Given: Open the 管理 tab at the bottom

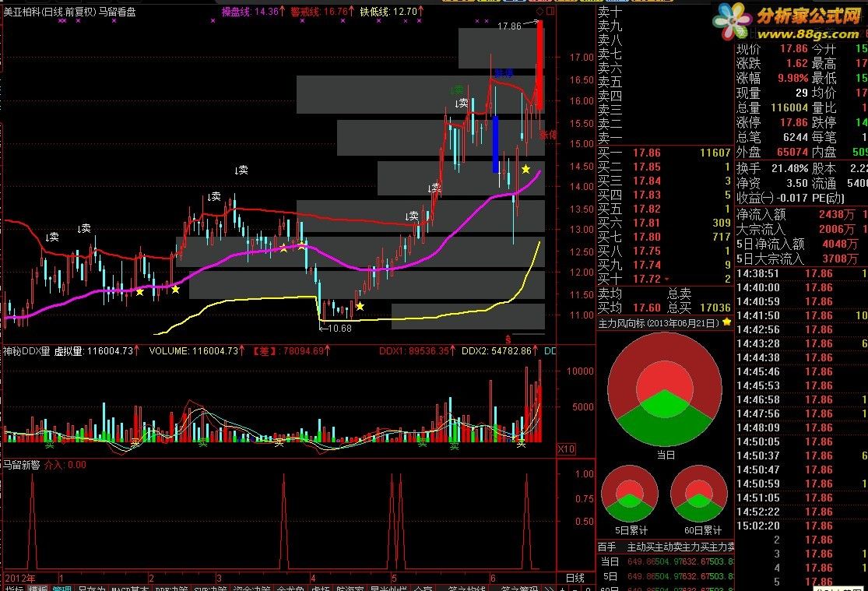Looking at the screenshot, I should click(62, 588).
